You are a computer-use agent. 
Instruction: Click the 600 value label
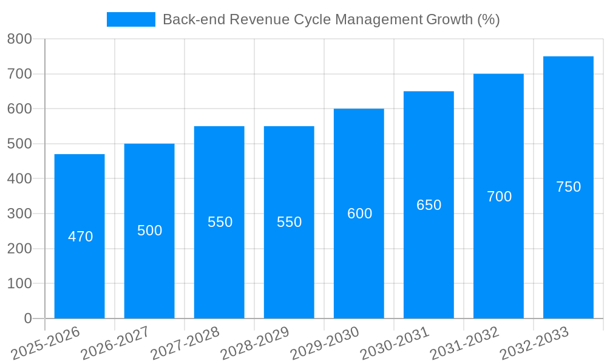click(359, 214)
